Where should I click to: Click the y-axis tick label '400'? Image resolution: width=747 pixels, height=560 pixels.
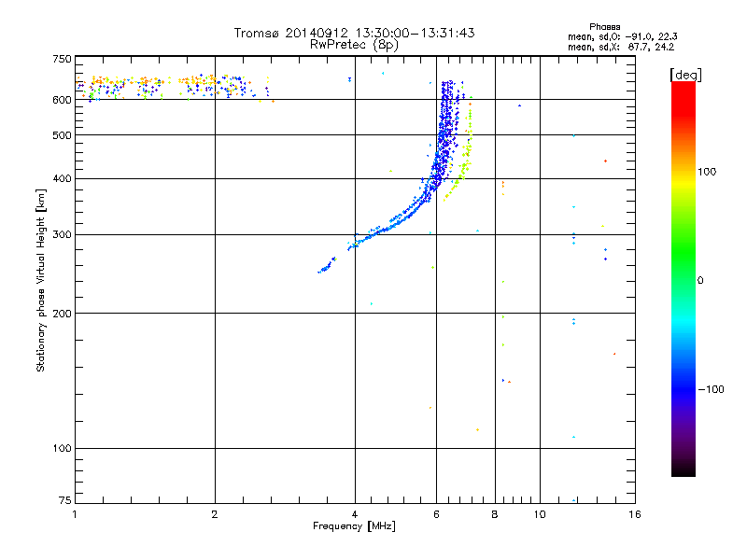point(62,178)
